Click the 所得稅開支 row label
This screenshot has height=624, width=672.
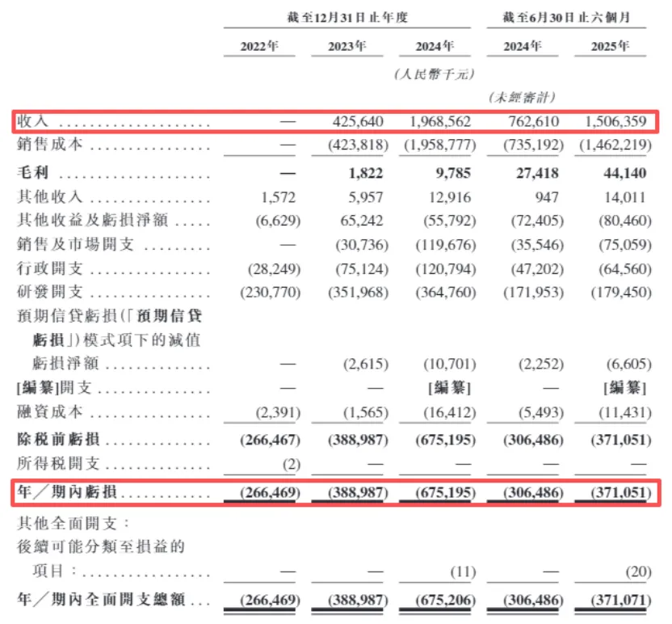pos(58,465)
